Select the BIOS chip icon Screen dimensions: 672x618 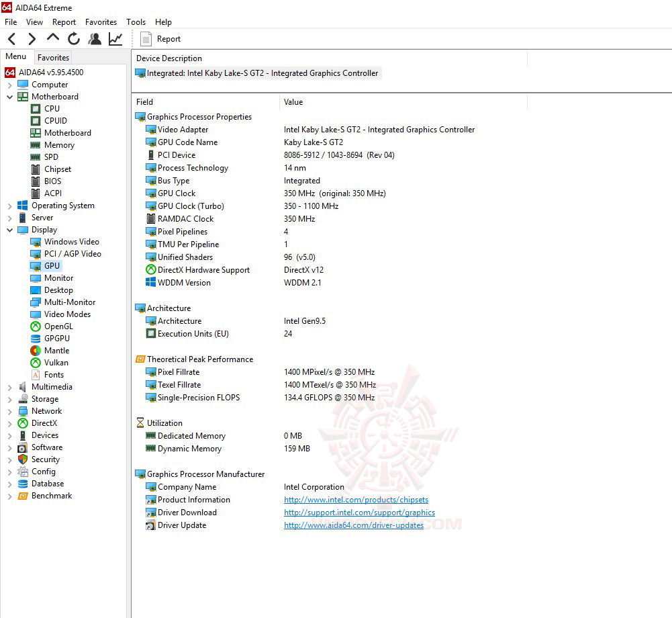(36, 181)
